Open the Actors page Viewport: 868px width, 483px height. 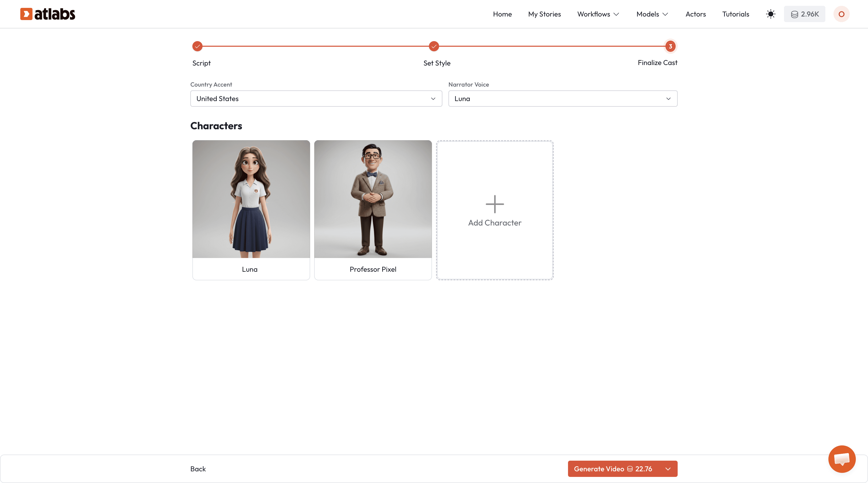(x=695, y=14)
